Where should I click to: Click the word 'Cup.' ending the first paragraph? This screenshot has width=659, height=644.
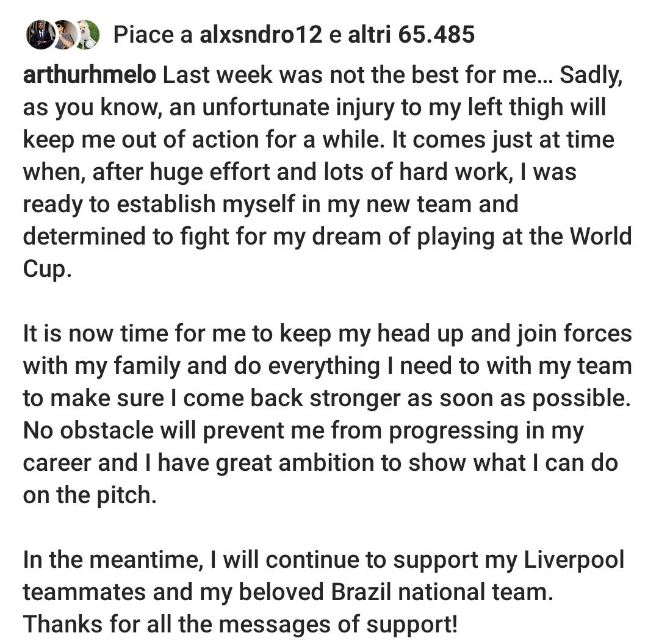[47, 269]
